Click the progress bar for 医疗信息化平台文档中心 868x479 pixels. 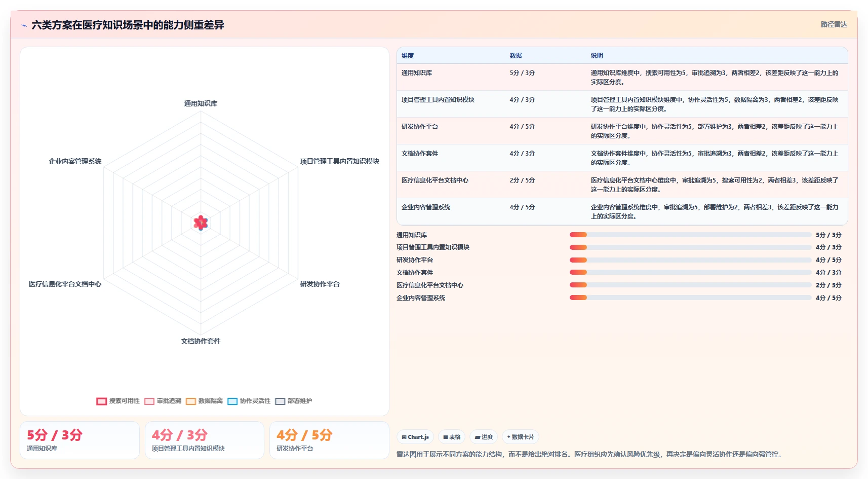click(x=690, y=285)
